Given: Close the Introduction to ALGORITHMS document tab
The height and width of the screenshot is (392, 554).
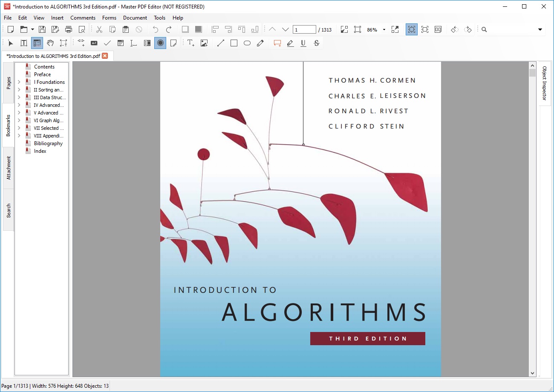Looking at the screenshot, I should 105,56.
